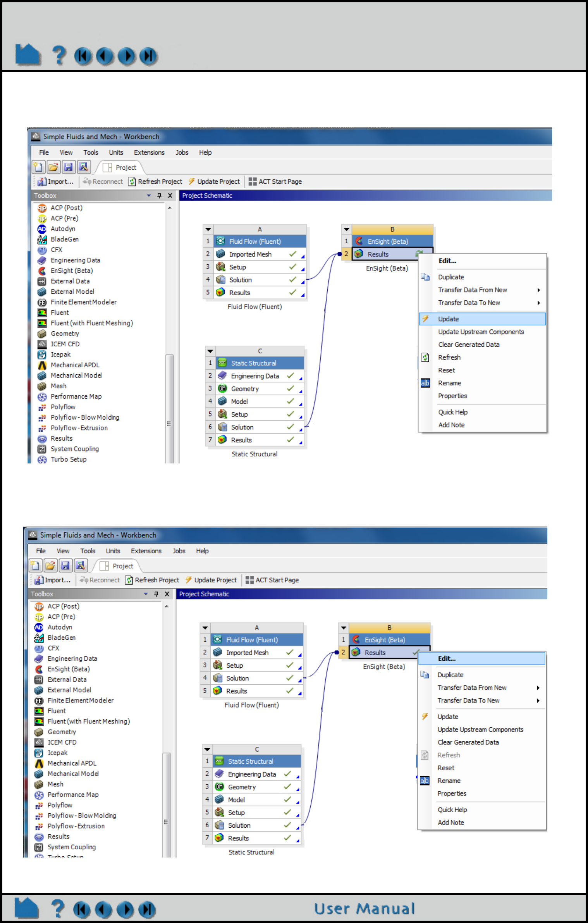Open Toolbox dropdown arrow in the first screenshot
The image size is (588, 923).
point(149,196)
